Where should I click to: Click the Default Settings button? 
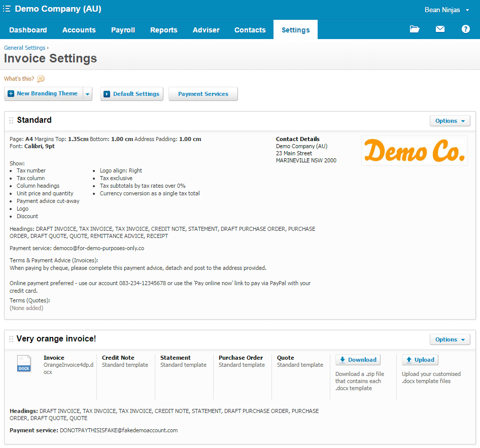coord(131,94)
